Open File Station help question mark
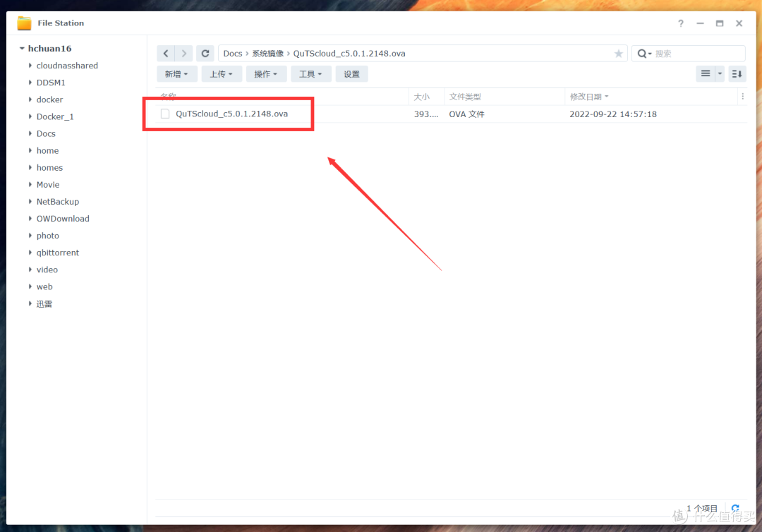 click(681, 23)
